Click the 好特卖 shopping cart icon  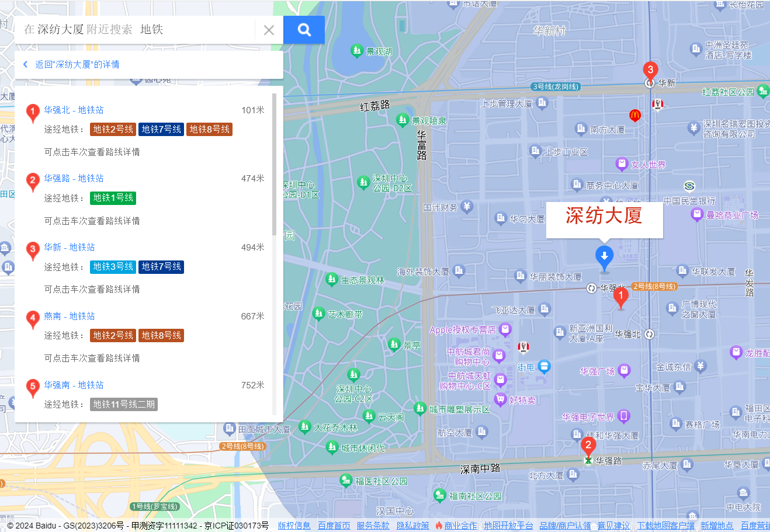point(500,399)
